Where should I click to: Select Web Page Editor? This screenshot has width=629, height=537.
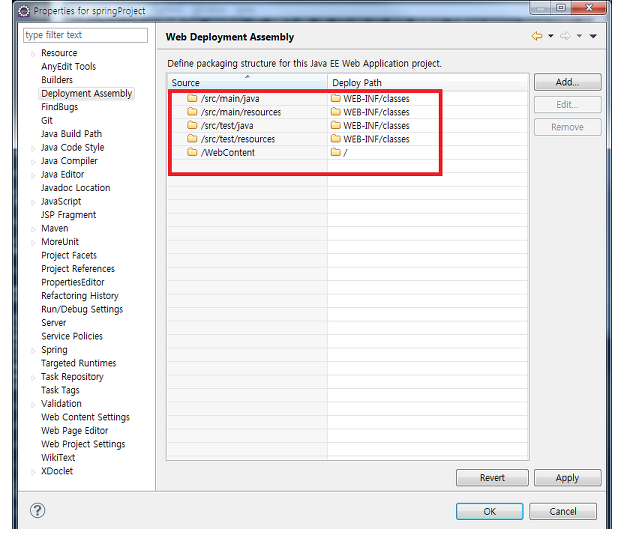75,430
